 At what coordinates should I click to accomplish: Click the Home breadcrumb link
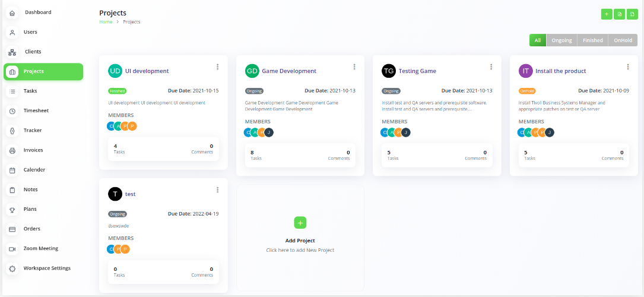[x=106, y=22]
